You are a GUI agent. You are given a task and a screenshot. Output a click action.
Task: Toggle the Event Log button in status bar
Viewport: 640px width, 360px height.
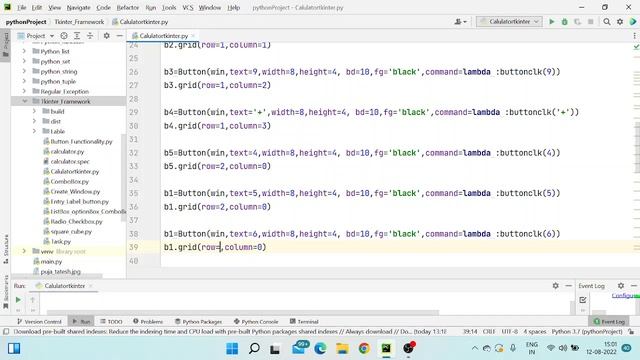pos(609,322)
